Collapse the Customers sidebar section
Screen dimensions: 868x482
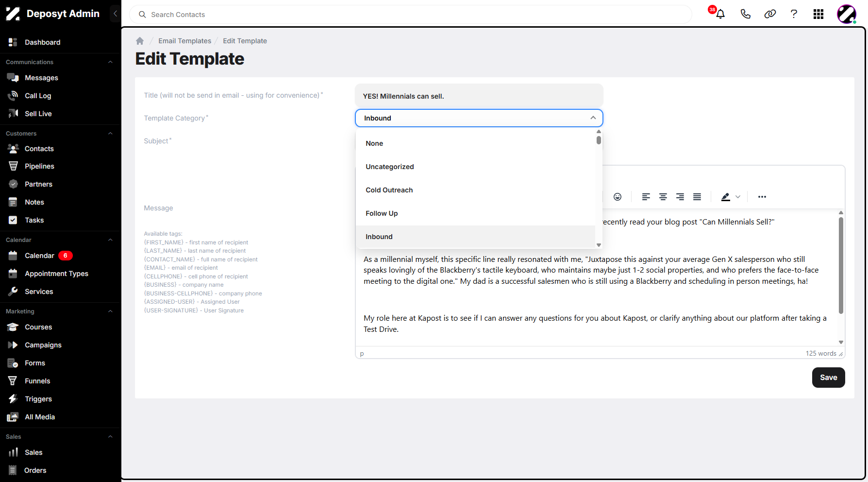pyautogui.click(x=110, y=134)
